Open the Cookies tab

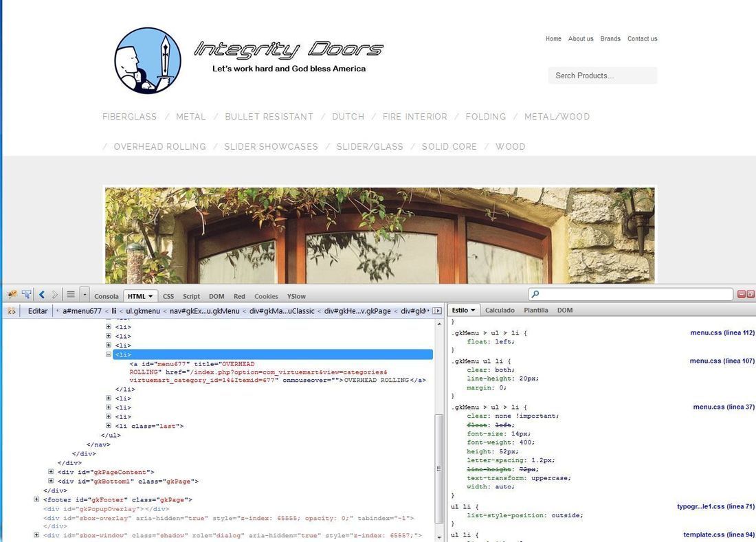click(x=266, y=296)
